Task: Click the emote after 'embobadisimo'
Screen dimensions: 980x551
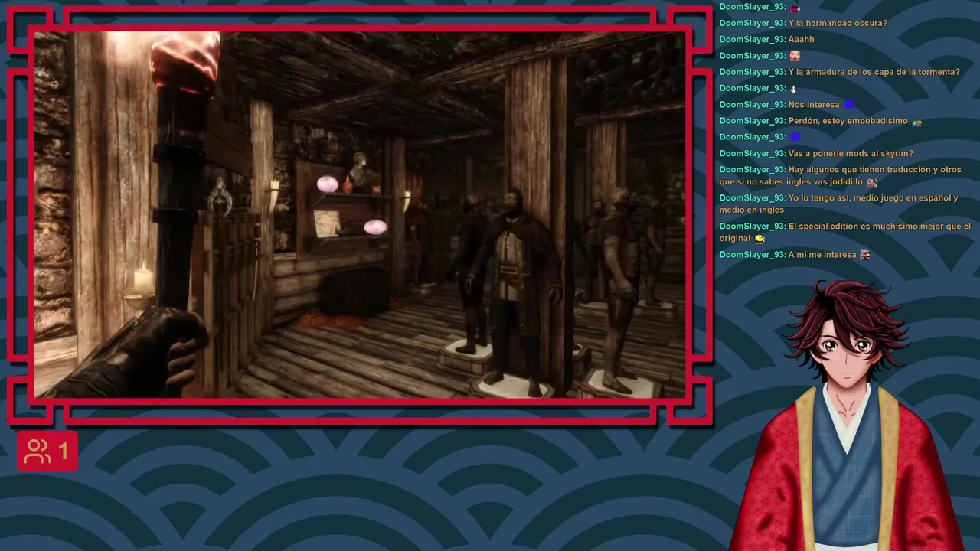Action: click(x=917, y=122)
